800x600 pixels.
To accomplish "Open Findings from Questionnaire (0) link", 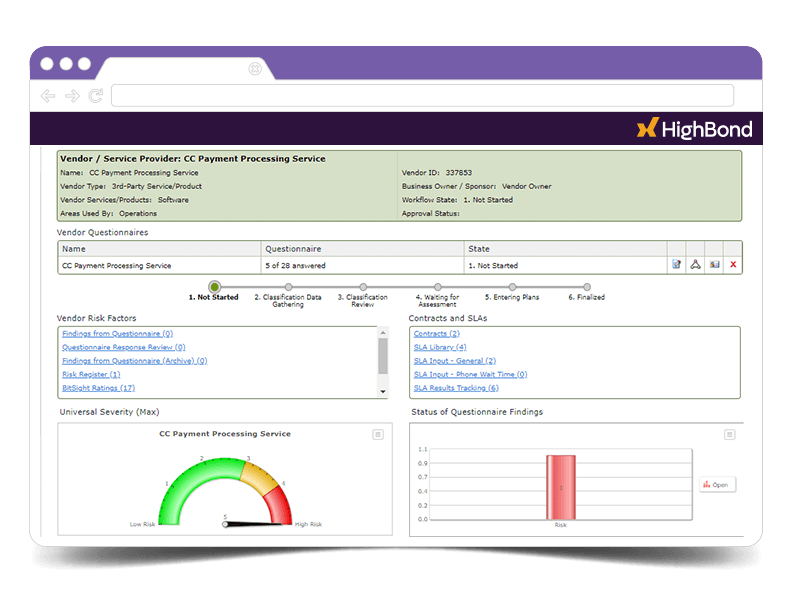I will 118,333.
